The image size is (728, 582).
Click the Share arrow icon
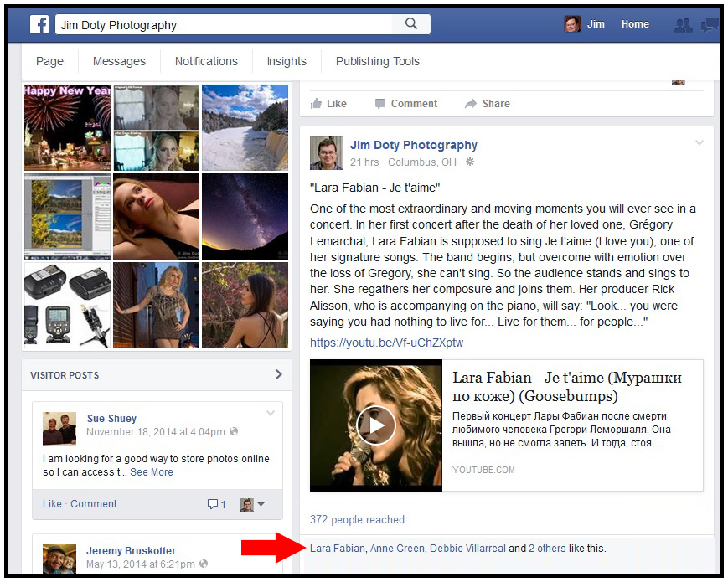click(x=471, y=104)
